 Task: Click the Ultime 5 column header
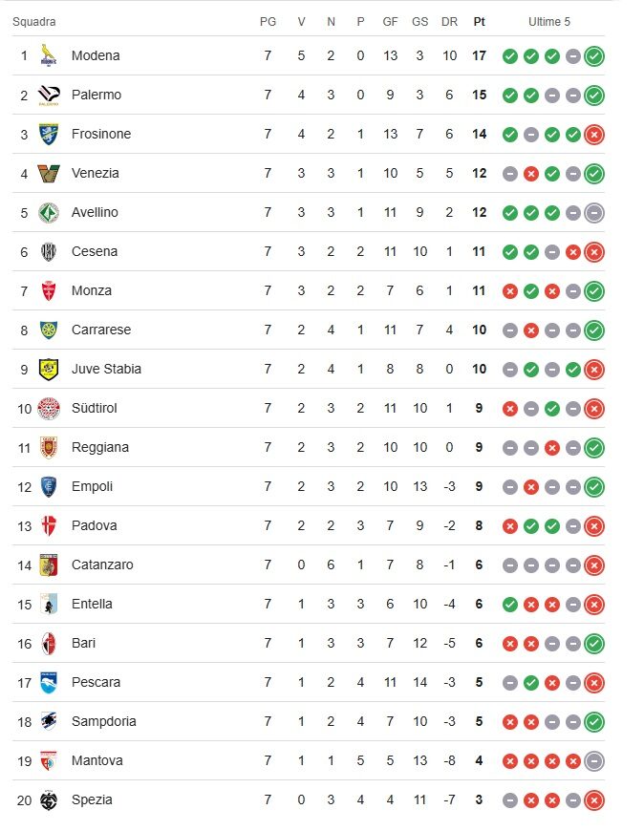click(x=548, y=22)
